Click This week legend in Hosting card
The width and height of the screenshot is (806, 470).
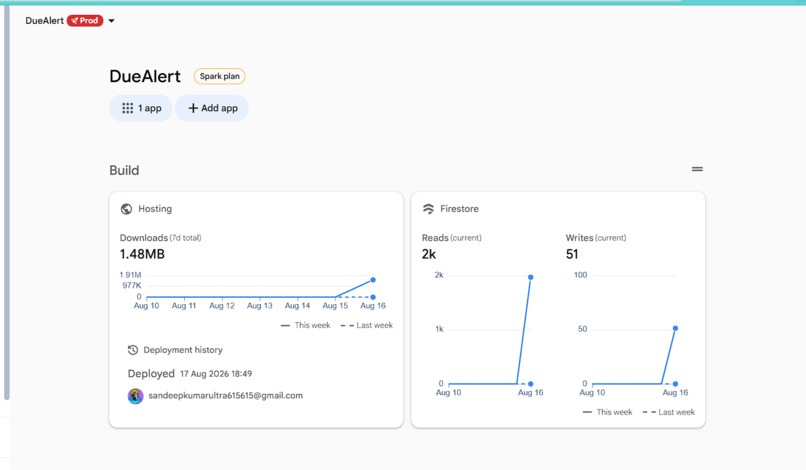[305, 325]
